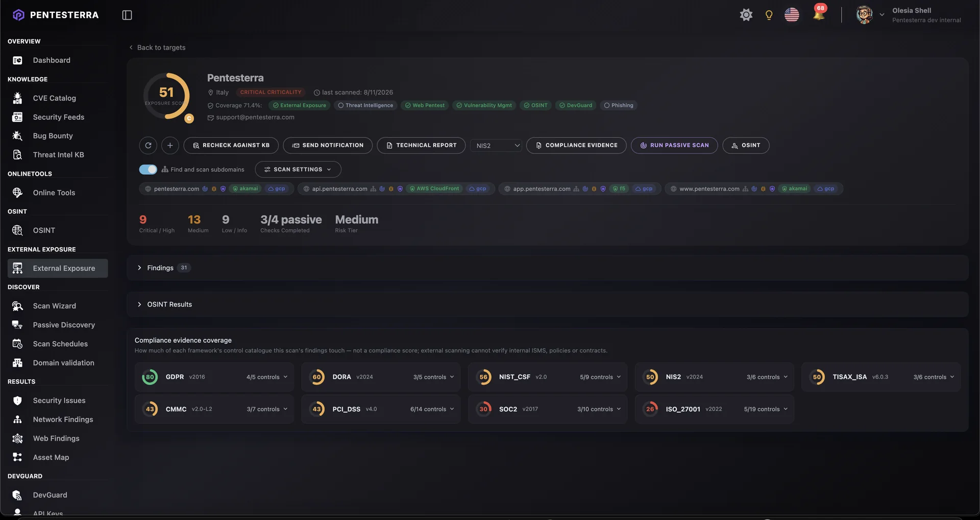The width and height of the screenshot is (980, 520).
Task: Click Domain validation sidebar icon
Action: [x=17, y=363]
